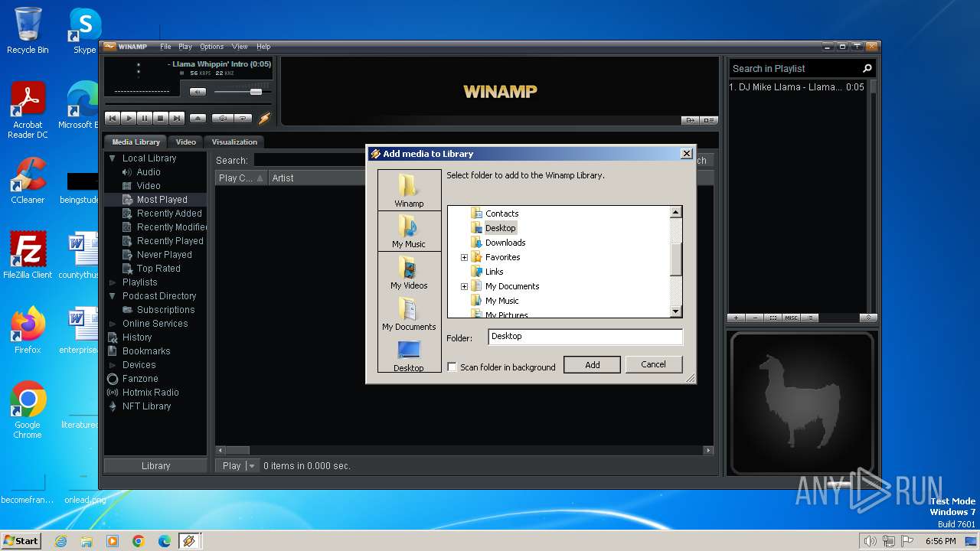Open Bookmarks in the library tree
The width and height of the screenshot is (980, 551).
[x=146, y=351]
